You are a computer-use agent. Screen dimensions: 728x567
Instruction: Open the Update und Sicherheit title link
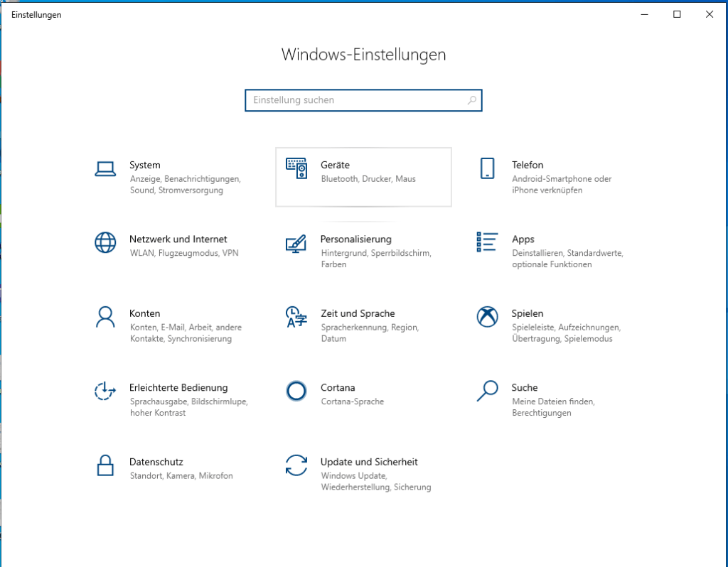[369, 462]
